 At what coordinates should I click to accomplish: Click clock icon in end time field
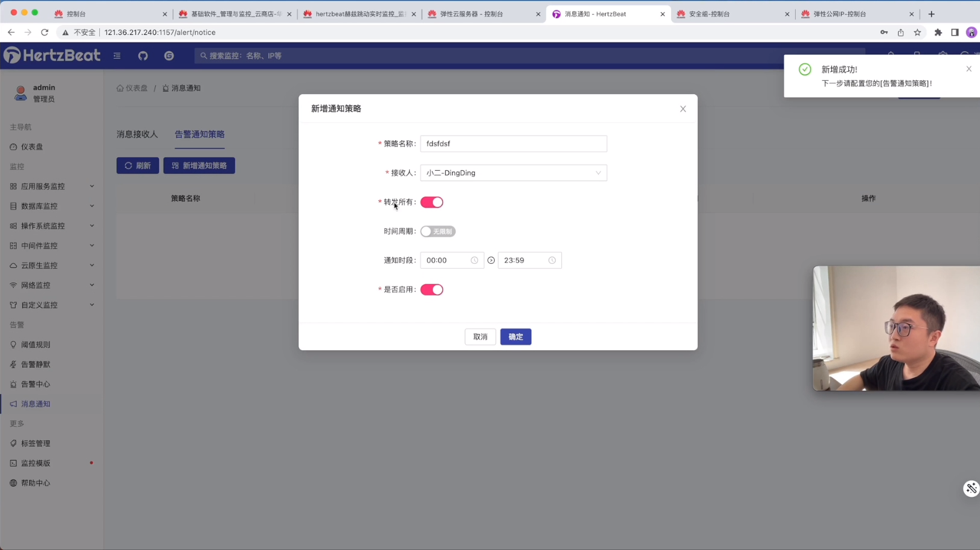point(552,260)
